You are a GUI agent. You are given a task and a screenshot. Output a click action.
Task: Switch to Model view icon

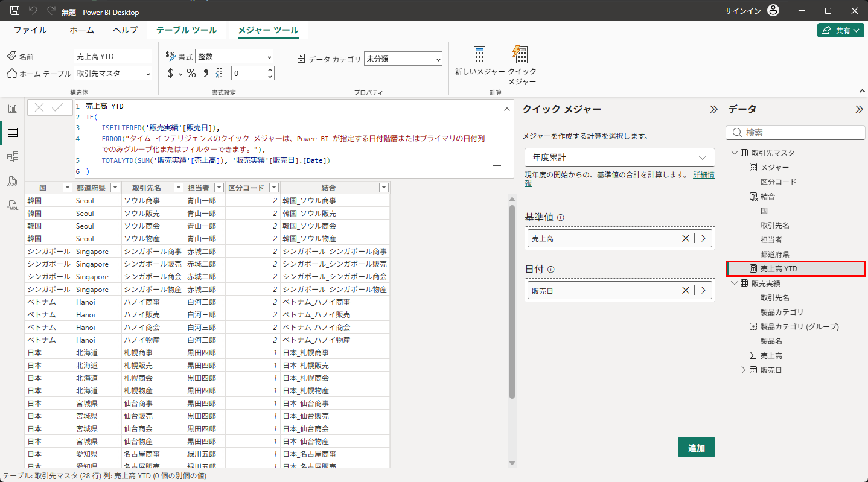(12, 157)
